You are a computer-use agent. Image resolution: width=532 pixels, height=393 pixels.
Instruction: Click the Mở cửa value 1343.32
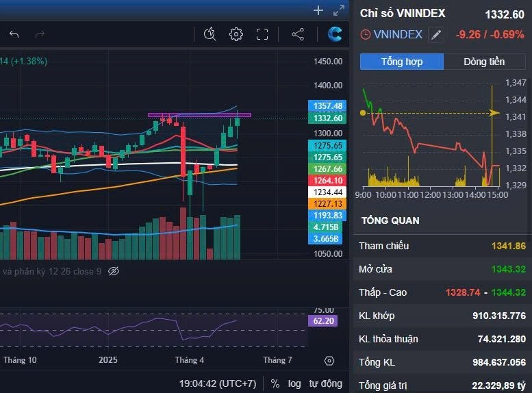[x=509, y=270]
